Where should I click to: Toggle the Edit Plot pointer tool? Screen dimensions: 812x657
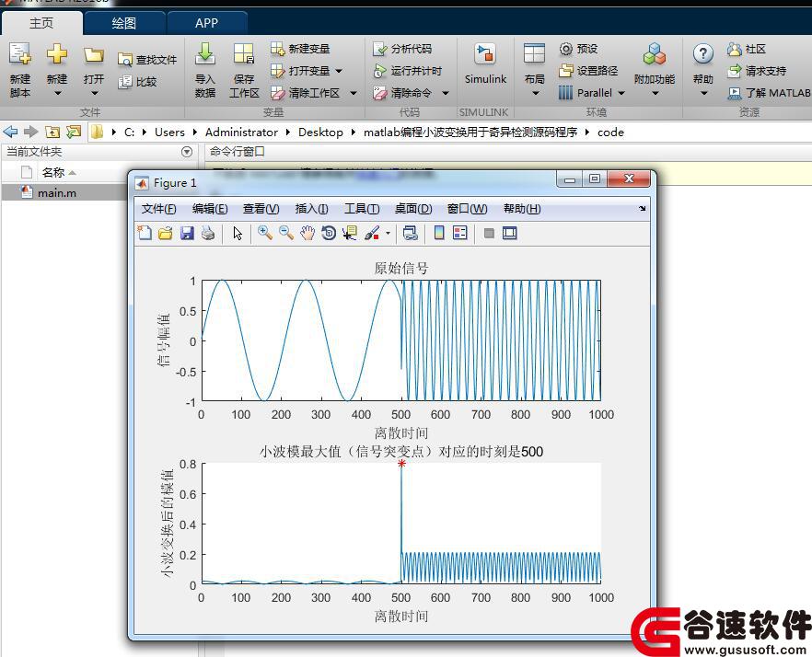(238, 234)
